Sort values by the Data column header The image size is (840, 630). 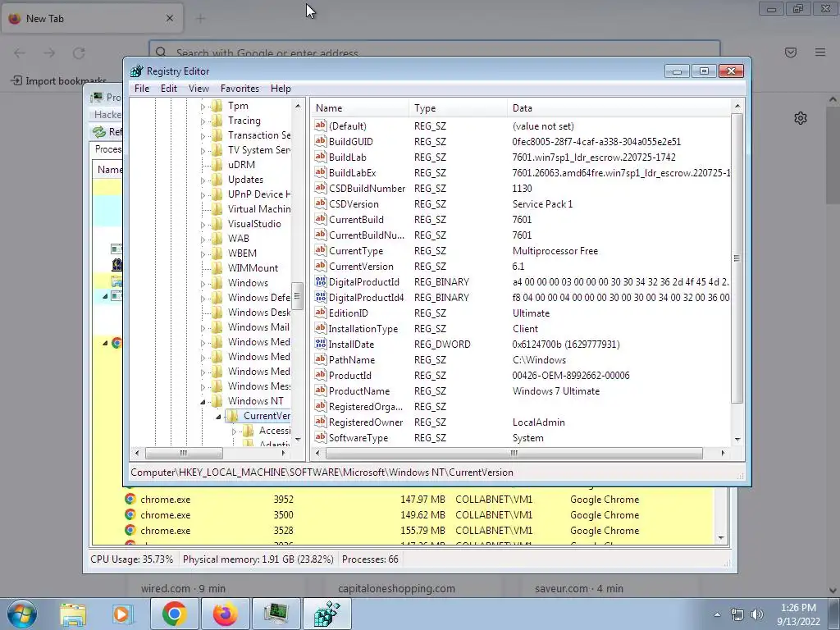619,108
